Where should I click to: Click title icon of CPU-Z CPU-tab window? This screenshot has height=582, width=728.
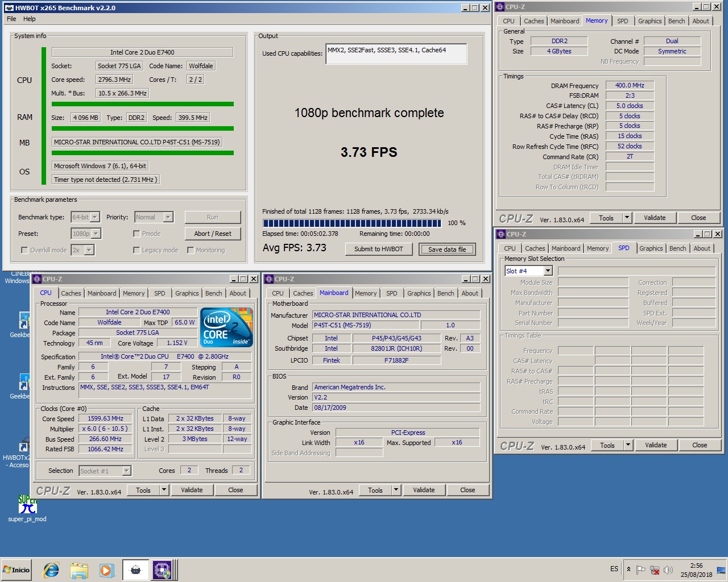click(38, 279)
